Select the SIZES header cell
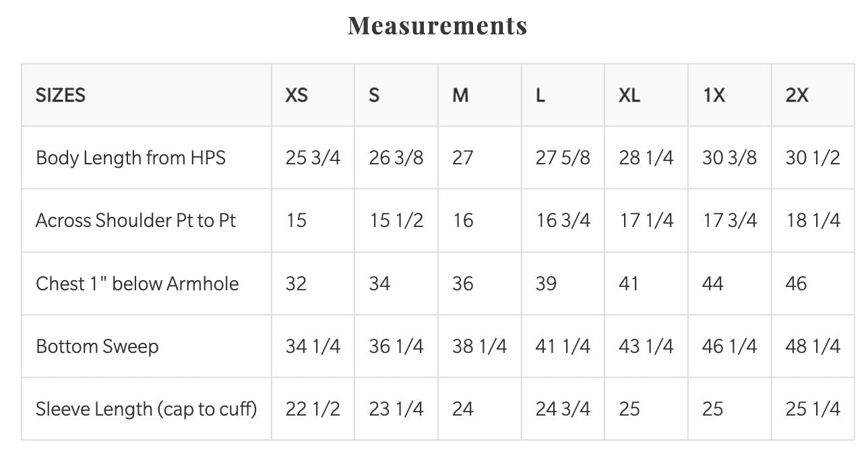 coord(61,95)
